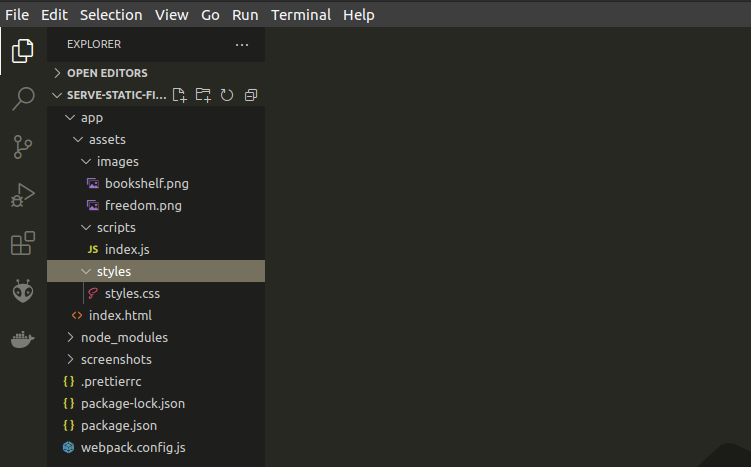Click the New File icon
The width and height of the screenshot is (751, 467).
point(179,95)
